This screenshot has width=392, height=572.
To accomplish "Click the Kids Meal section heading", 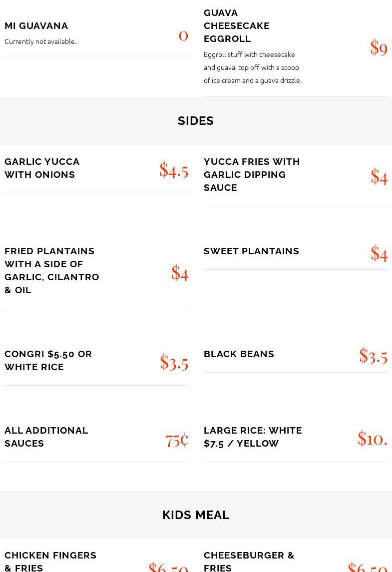I will click(x=196, y=515).
